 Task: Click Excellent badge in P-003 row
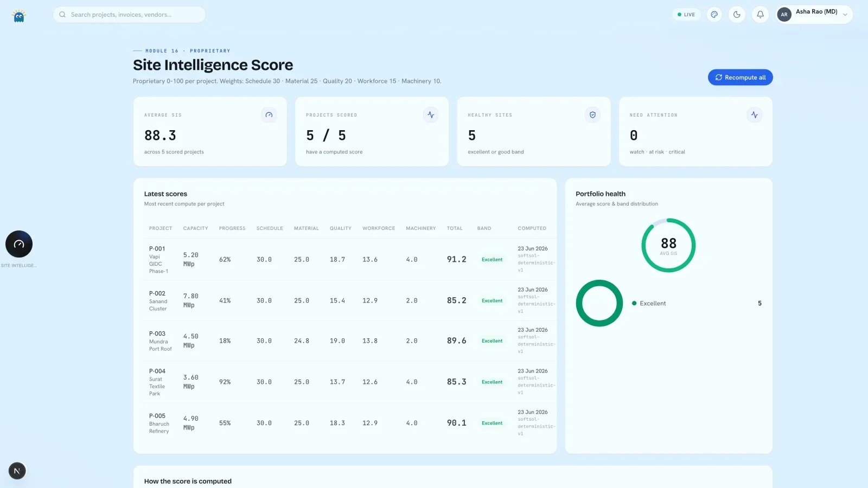pos(492,341)
